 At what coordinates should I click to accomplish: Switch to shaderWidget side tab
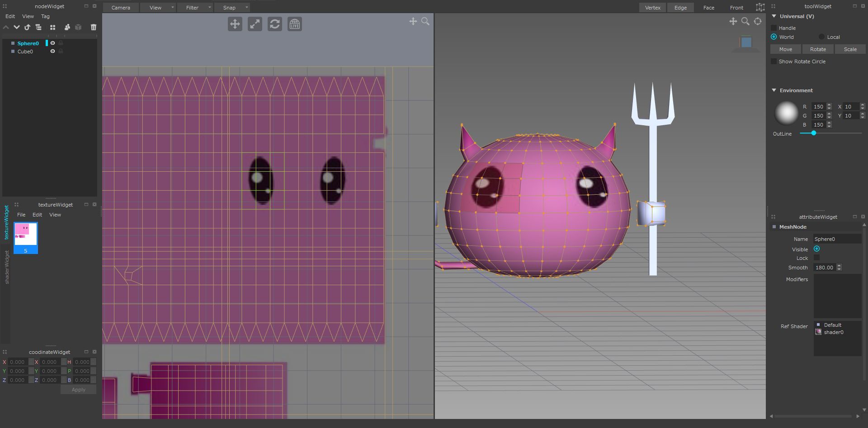[6, 267]
